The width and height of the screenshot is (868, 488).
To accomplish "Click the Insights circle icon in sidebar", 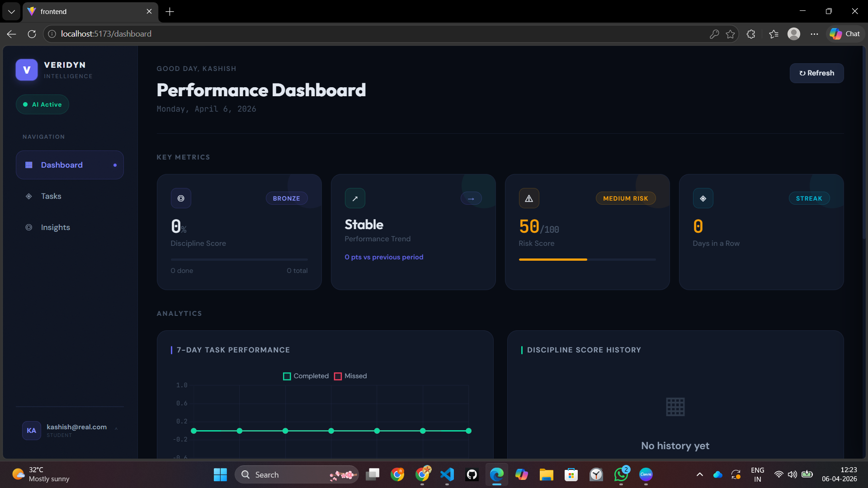I will tap(29, 227).
